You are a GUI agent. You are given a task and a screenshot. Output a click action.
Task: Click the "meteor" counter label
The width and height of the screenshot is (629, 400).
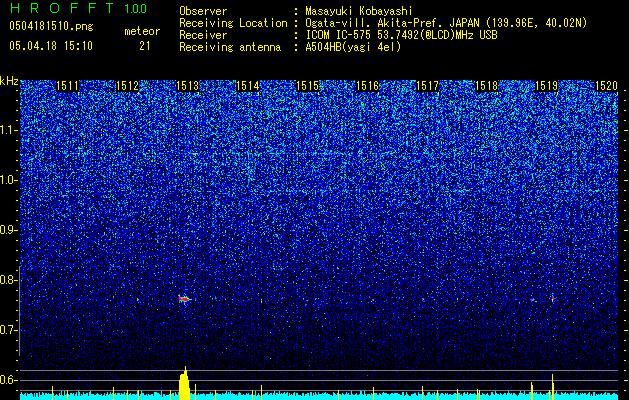(142, 31)
